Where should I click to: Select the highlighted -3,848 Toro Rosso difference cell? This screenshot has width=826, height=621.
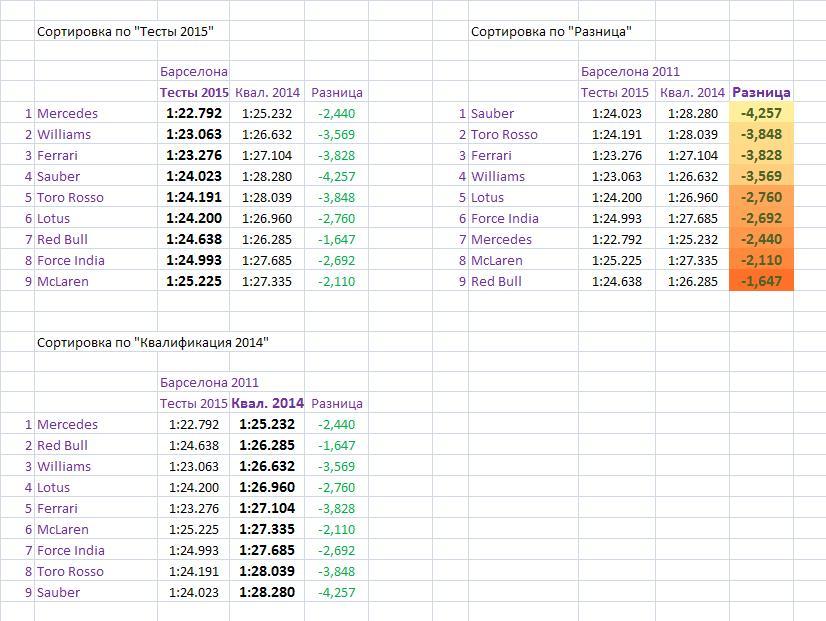click(x=761, y=134)
